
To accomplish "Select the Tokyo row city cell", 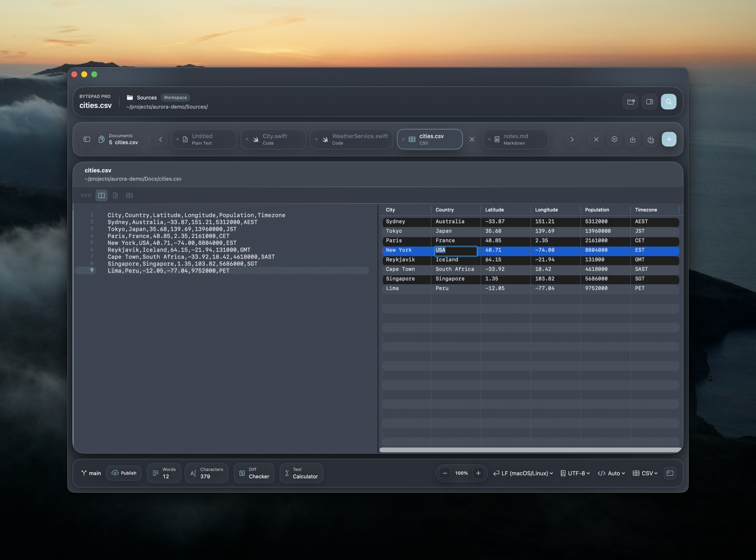I will (407, 231).
